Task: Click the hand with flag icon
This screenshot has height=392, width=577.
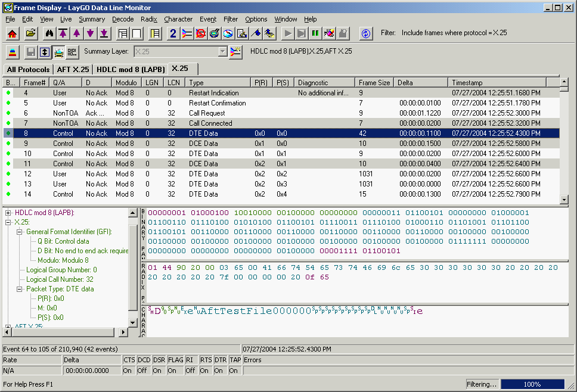Action: pos(269,33)
